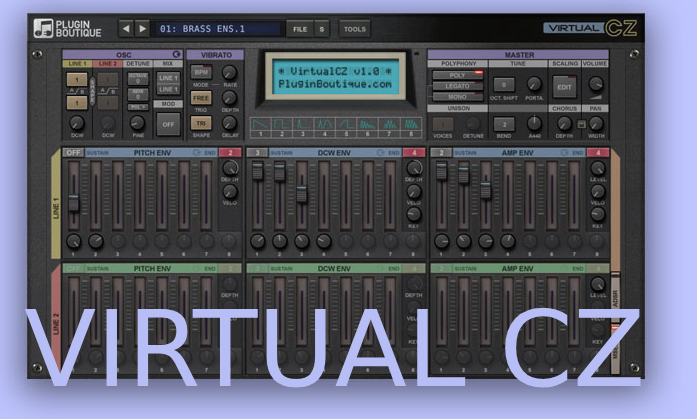Click Line 1 DCW Env END value 4
This screenshot has height=419, width=697.
(414, 152)
